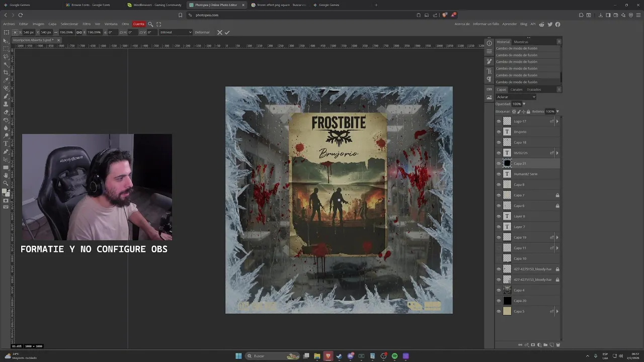Image resolution: width=644 pixels, height=362 pixels.
Task: Cancel the transform with X icon
Action: [x=219, y=32]
